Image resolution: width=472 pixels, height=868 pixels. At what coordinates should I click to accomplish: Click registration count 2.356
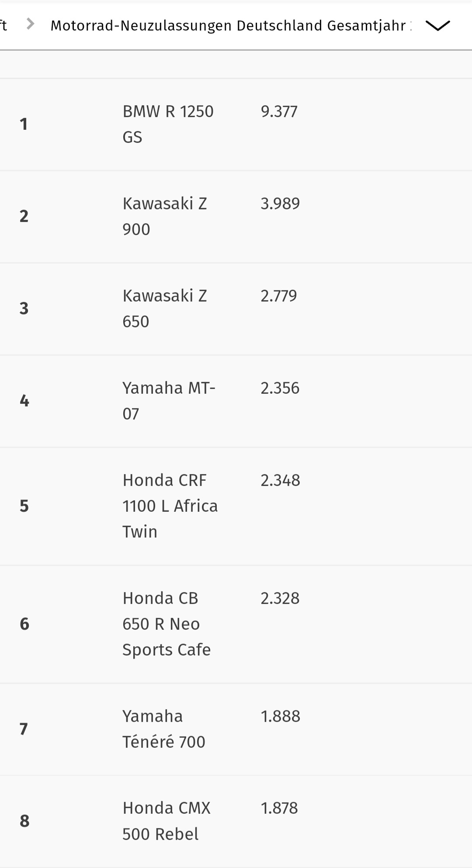click(x=280, y=388)
